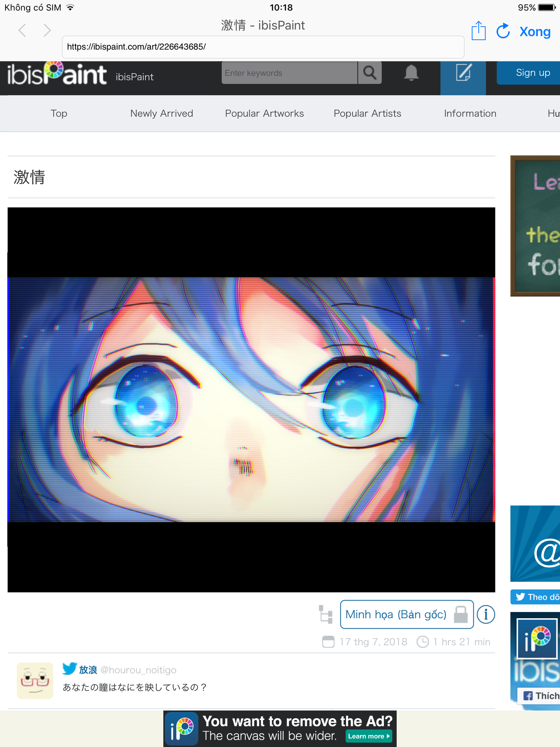The width and height of the screenshot is (560, 747).
Task: Click the Twitter bird next to 放浪
Action: [70, 669]
